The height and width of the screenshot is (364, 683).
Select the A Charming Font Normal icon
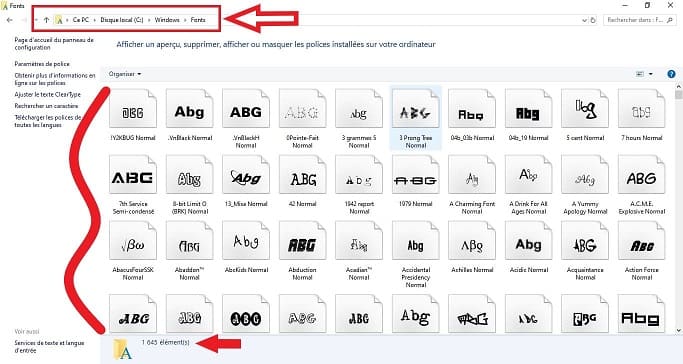pyautogui.click(x=472, y=175)
